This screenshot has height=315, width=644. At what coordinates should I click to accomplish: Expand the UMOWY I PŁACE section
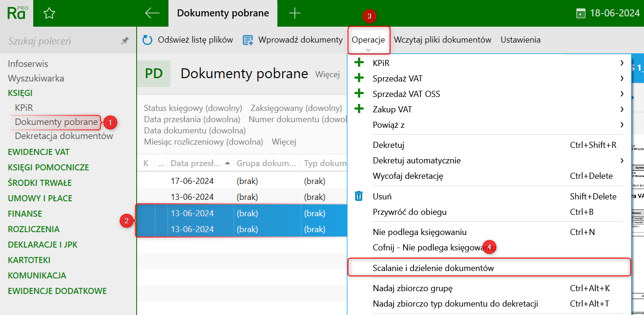40,198
